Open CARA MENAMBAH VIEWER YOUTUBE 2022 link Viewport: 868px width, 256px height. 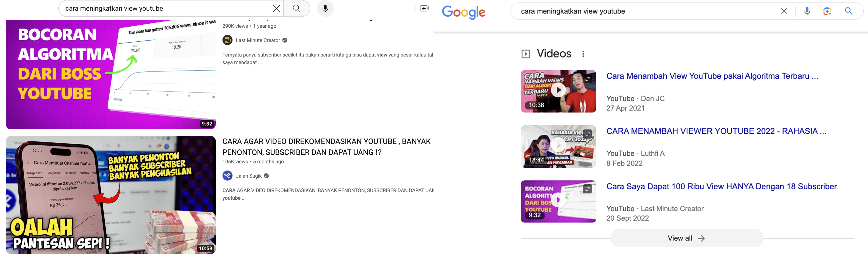point(716,131)
